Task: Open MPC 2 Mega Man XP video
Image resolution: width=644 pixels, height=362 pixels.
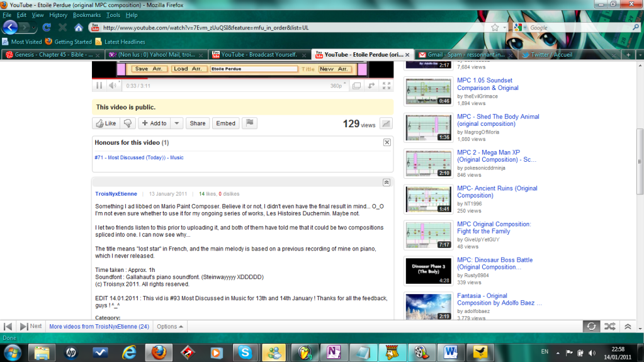Action: point(497,156)
